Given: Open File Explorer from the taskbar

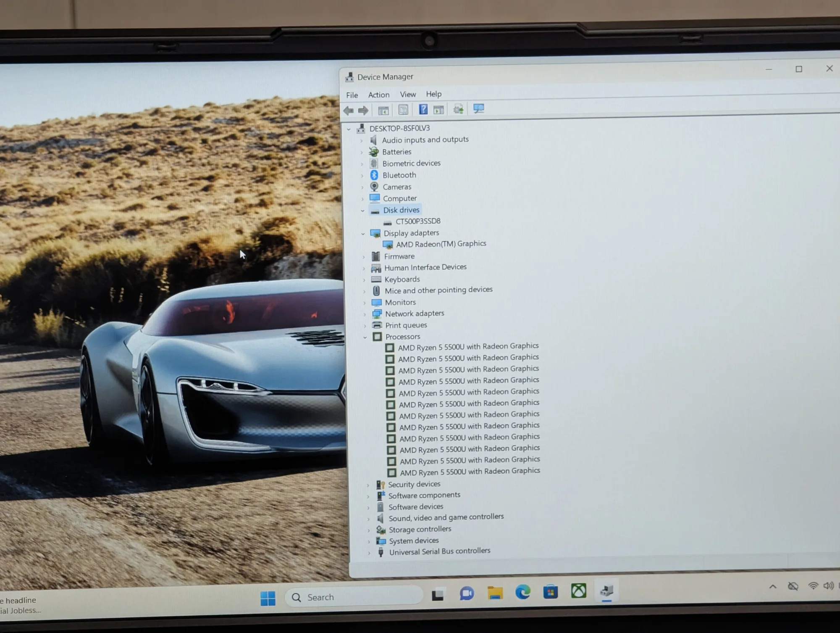Looking at the screenshot, I should pos(495,593).
